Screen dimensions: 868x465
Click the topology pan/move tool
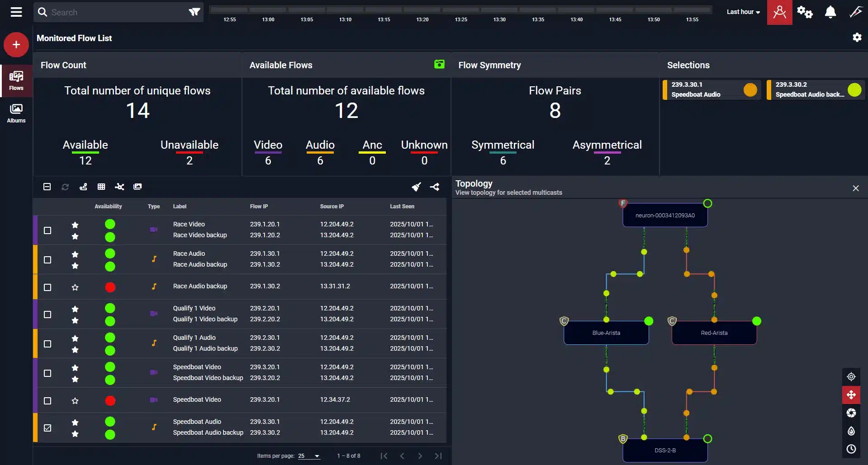[x=851, y=395]
